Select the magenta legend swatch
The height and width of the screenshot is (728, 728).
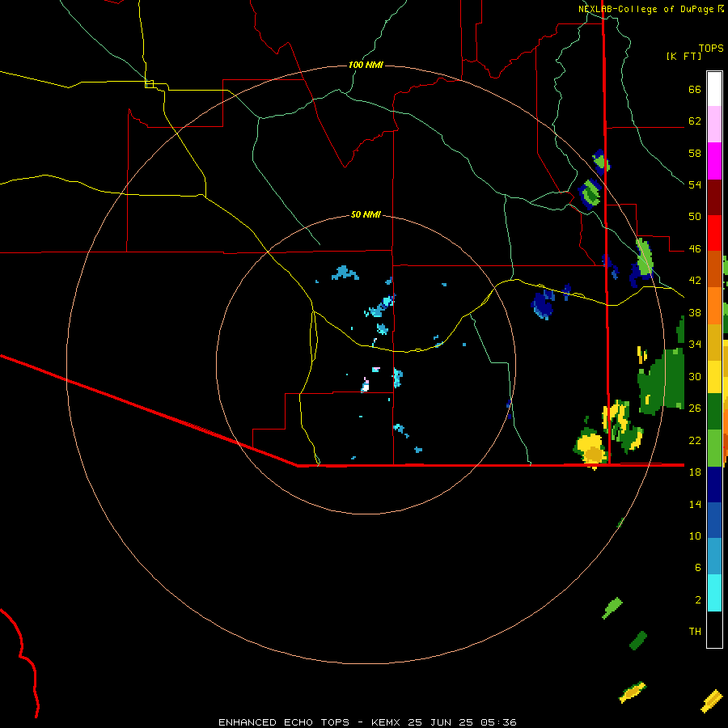(x=714, y=161)
